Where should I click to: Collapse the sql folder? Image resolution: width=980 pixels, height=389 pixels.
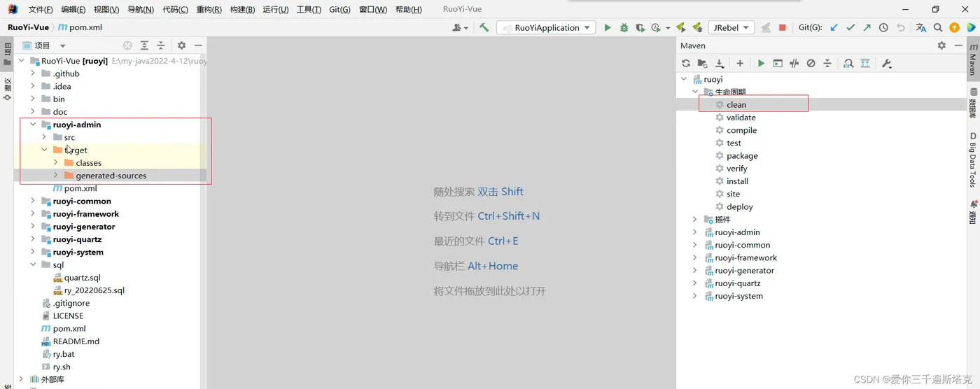(32, 264)
